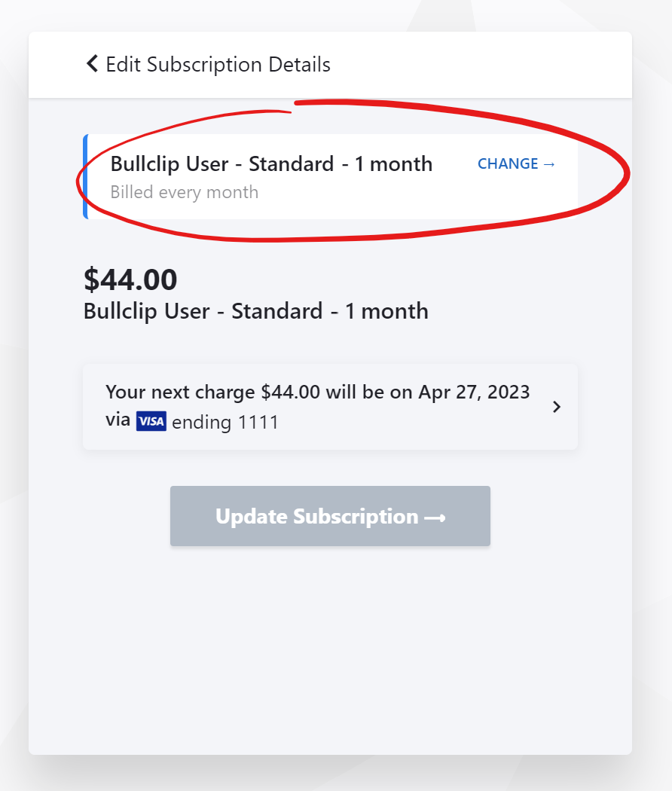Select the plan title in the top card

271,164
